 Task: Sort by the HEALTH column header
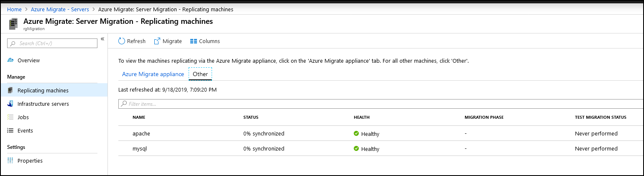[x=362, y=117]
